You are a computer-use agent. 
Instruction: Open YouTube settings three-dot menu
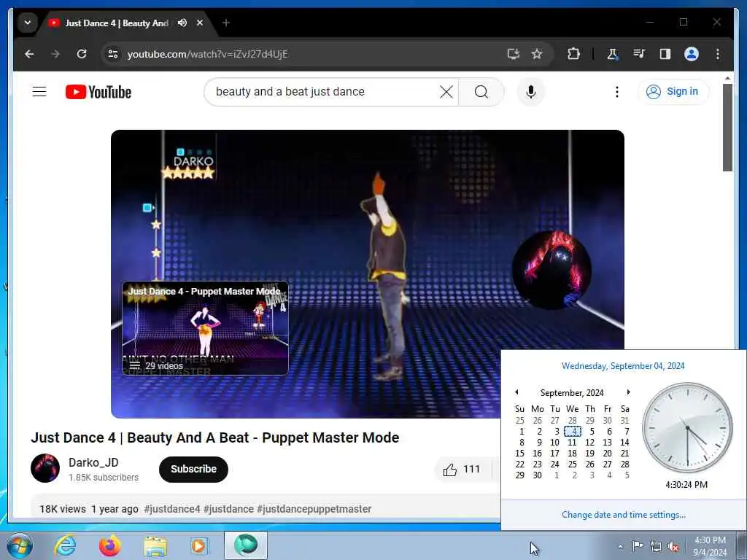click(x=617, y=92)
